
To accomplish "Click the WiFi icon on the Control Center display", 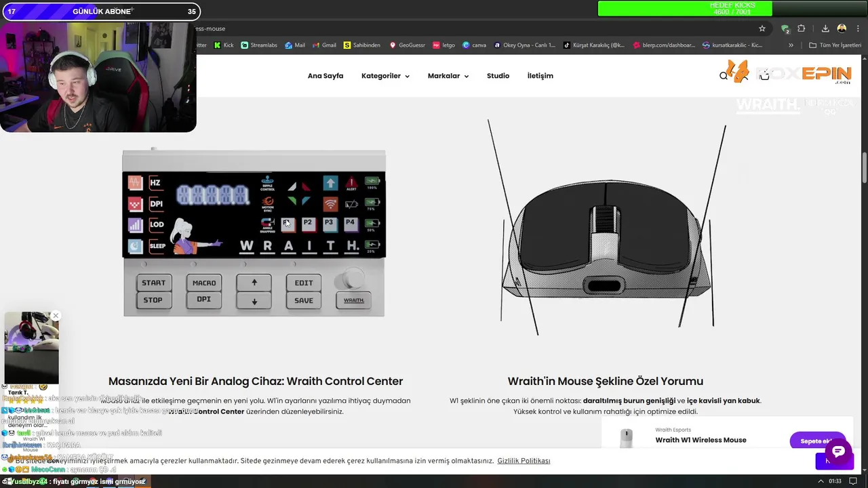I will click(330, 203).
